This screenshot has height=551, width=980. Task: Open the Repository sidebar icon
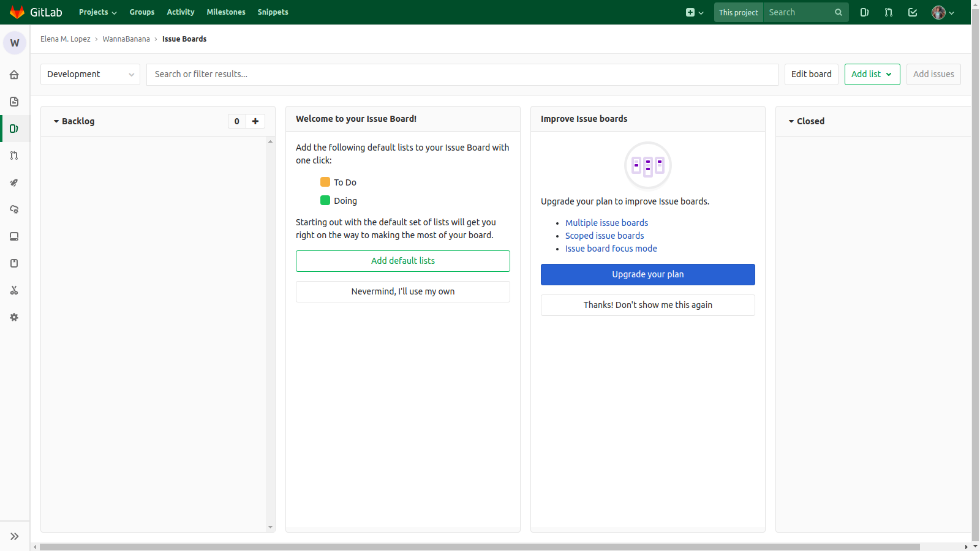(14, 102)
